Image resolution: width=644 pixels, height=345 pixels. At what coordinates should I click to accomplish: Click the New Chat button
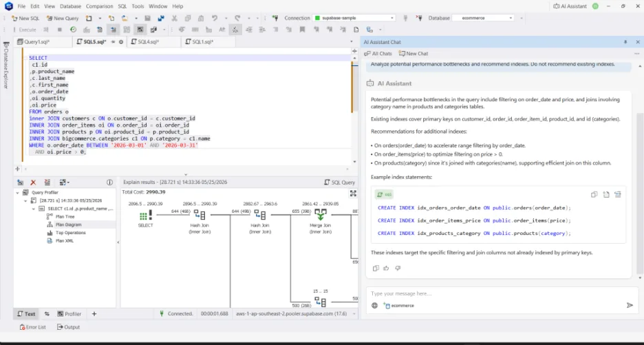[414, 54]
